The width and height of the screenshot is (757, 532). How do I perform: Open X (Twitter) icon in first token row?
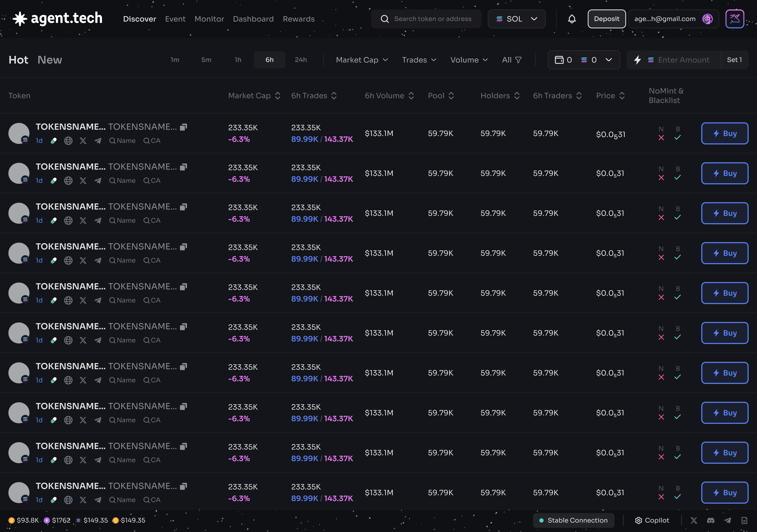(x=83, y=141)
